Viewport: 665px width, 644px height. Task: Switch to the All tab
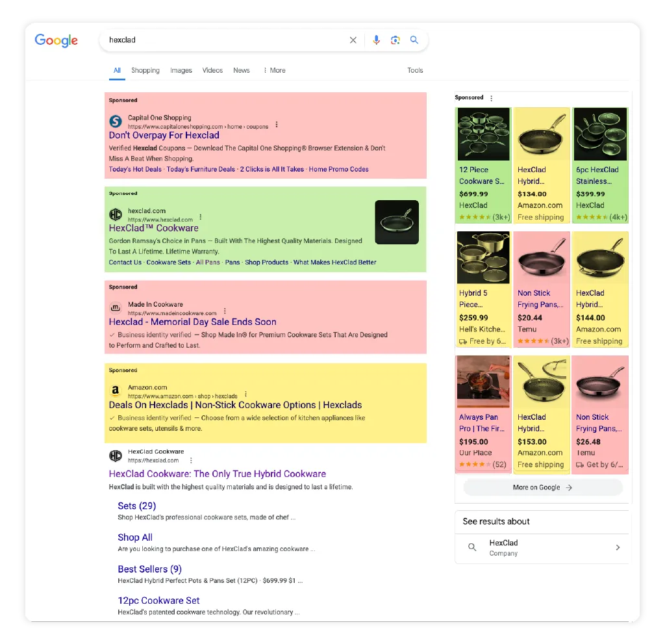(117, 70)
